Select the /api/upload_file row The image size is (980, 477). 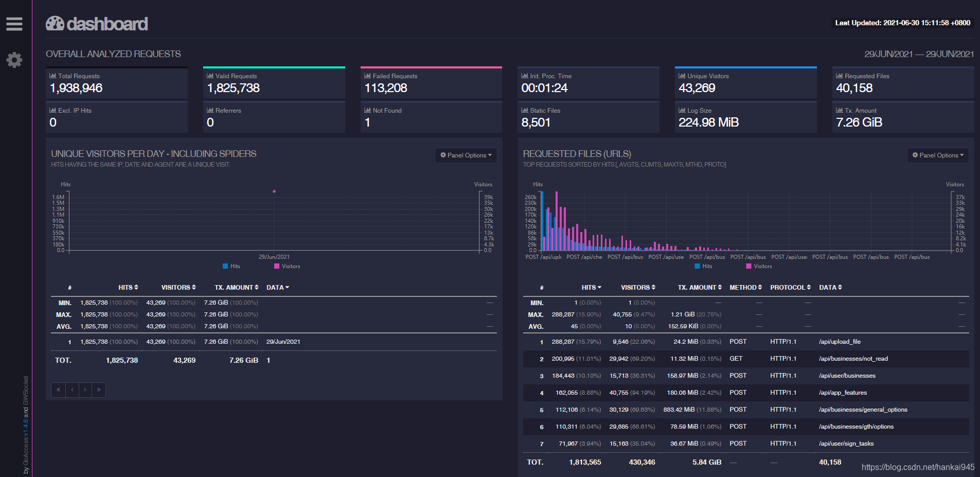[746, 342]
